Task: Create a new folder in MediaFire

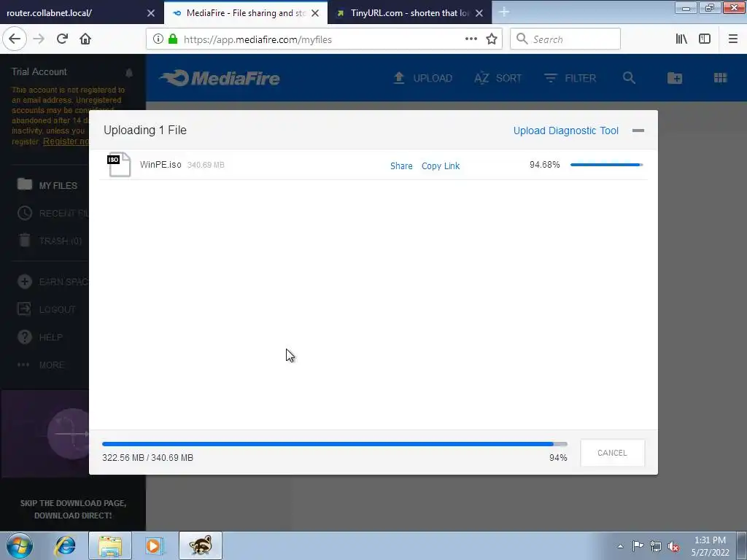Action: [675, 78]
